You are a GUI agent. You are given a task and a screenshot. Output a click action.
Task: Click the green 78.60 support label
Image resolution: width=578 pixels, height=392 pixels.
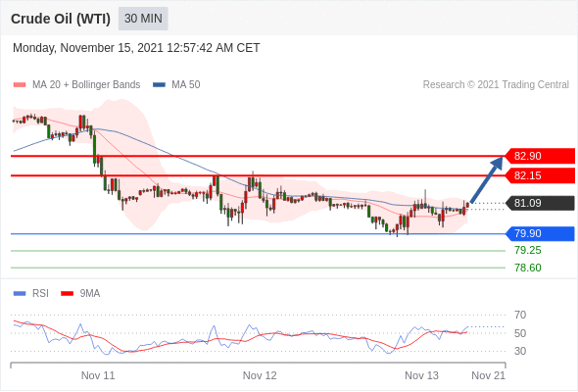click(528, 268)
